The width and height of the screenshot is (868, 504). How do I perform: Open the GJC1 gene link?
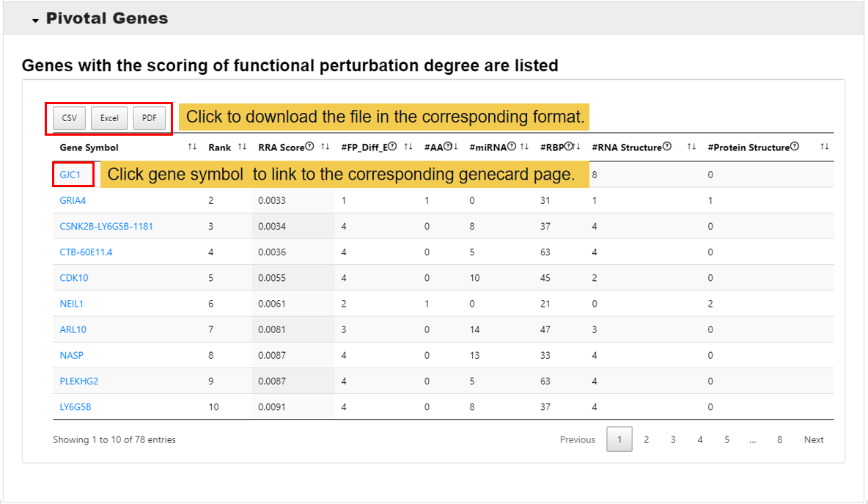[x=70, y=175]
